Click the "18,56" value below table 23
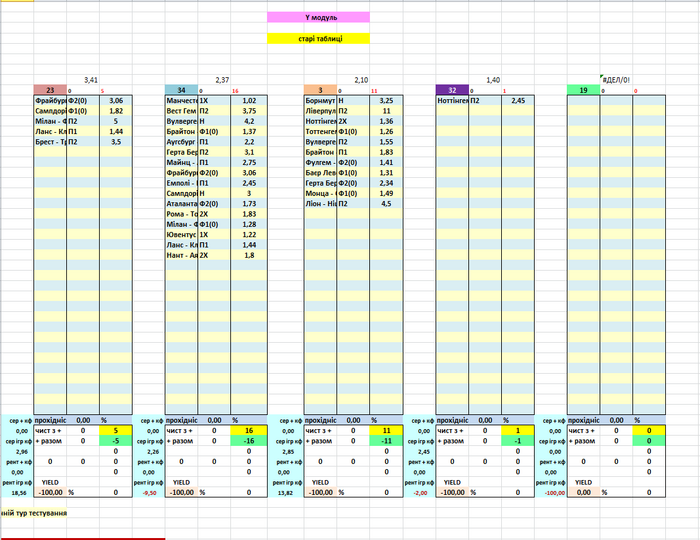Image resolution: width=700 pixels, height=540 pixels. point(17,493)
